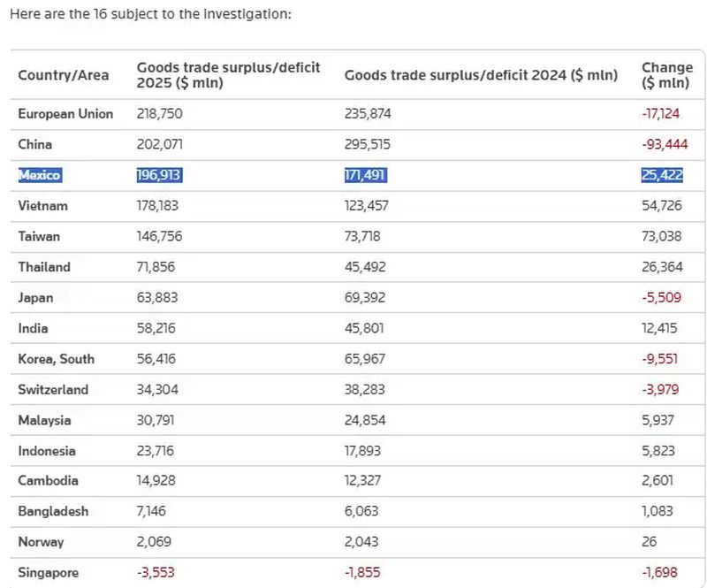Select India's 2025 value 58,216
Image resolution: width=707 pixels, height=588 pixels.
coord(156,328)
